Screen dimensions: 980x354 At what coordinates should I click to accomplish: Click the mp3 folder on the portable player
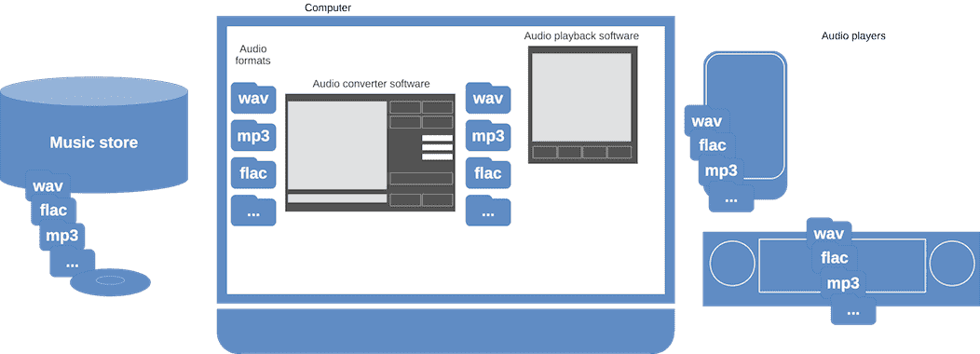click(721, 170)
